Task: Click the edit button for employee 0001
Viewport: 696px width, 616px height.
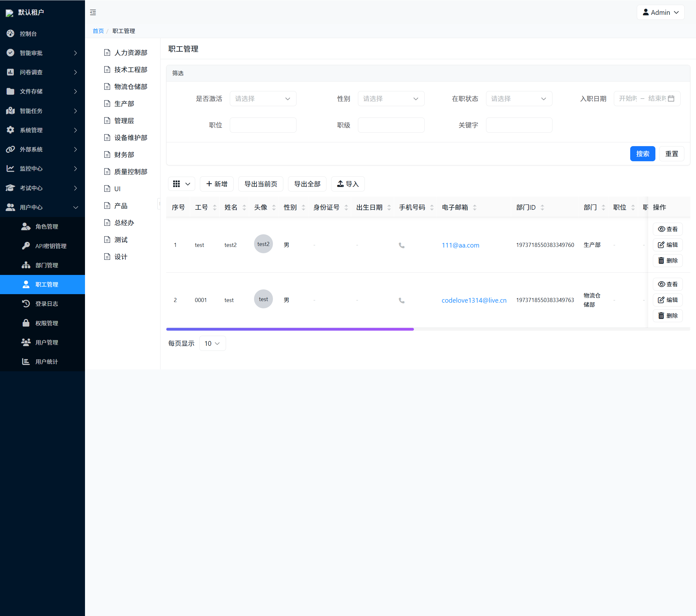Action: (667, 300)
